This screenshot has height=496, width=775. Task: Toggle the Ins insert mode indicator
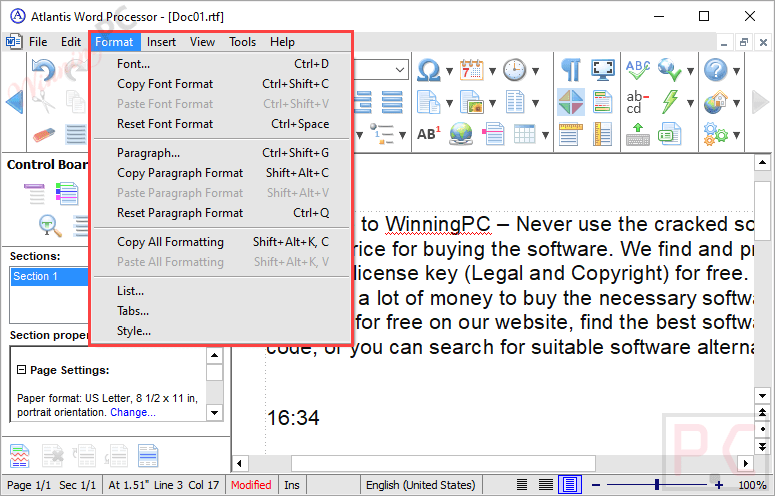pyautogui.click(x=292, y=485)
